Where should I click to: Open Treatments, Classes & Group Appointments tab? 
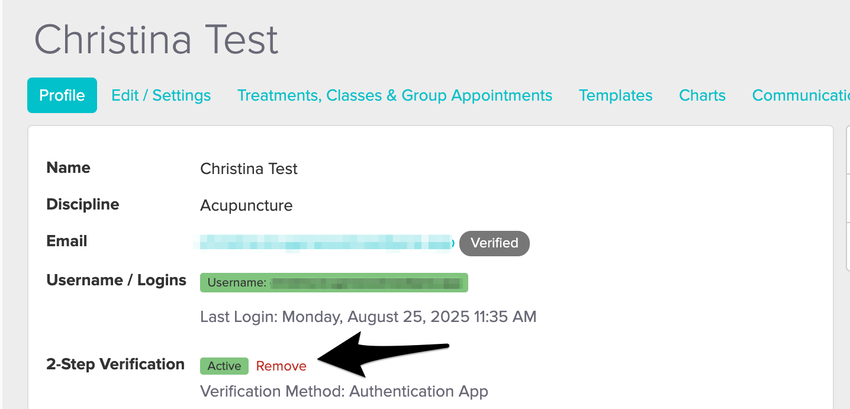coord(394,96)
